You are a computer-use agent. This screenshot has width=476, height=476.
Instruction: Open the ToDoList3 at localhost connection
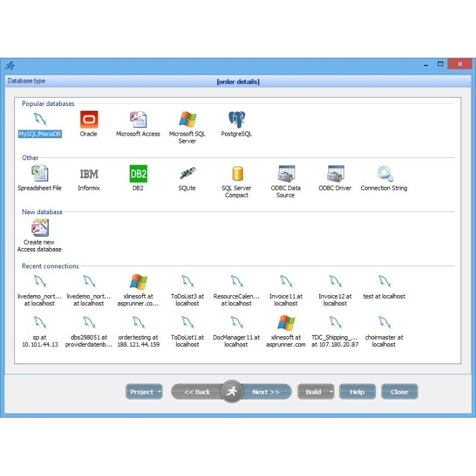coord(187,290)
